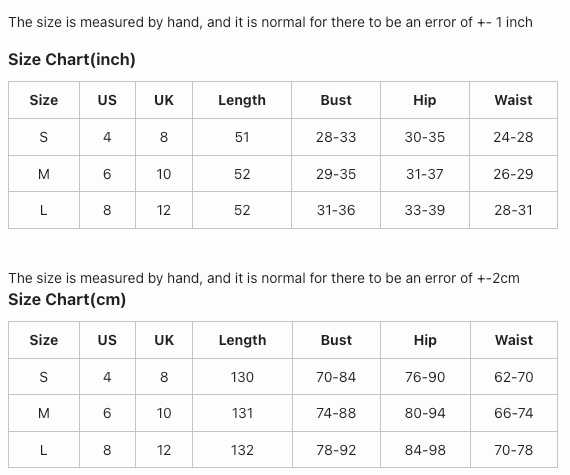Click the L size cell in inch table
570x475 pixels.
coord(44,210)
